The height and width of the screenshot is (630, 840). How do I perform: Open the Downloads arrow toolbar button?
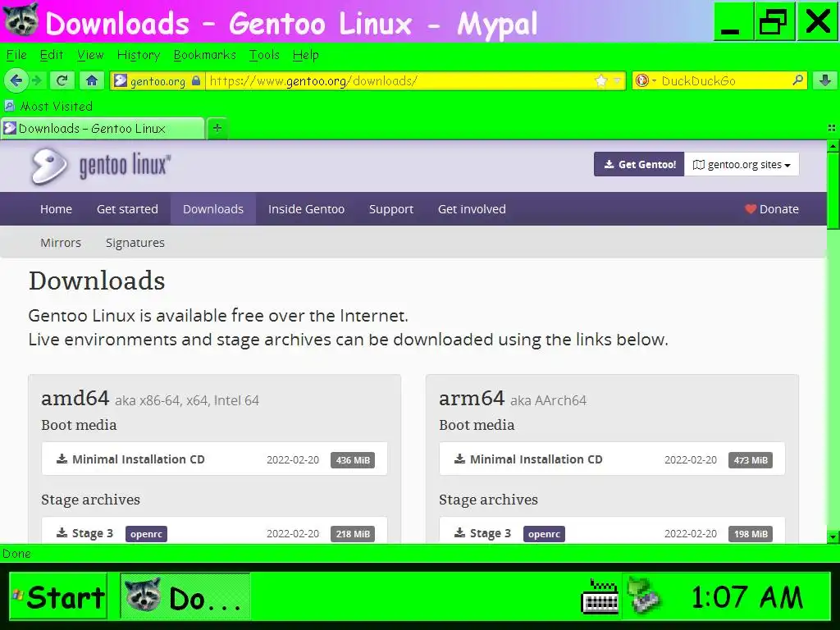(x=825, y=81)
